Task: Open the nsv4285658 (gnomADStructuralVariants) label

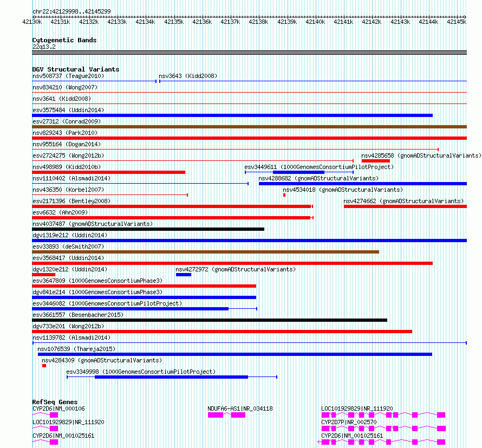Action: tap(421, 155)
